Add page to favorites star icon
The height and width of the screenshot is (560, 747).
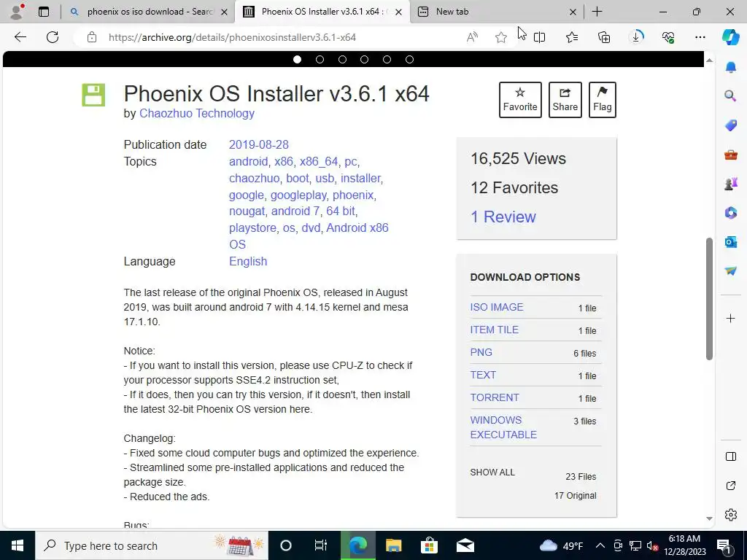coord(500,37)
